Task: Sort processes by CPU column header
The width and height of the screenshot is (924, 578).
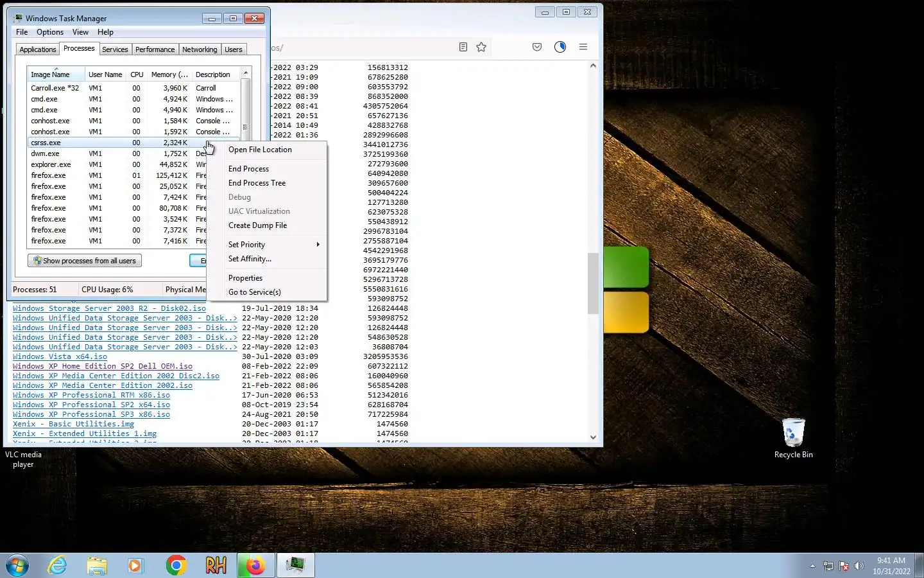Action: pyautogui.click(x=137, y=74)
